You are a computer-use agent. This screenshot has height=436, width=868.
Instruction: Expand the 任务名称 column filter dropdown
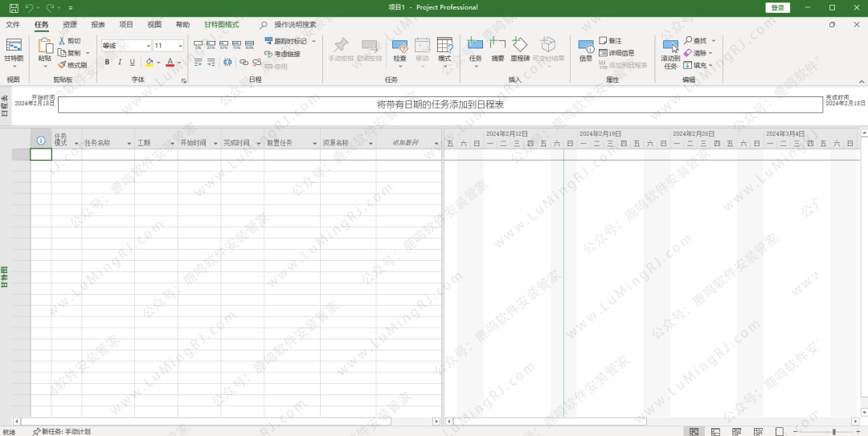click(x=129, y=143)
